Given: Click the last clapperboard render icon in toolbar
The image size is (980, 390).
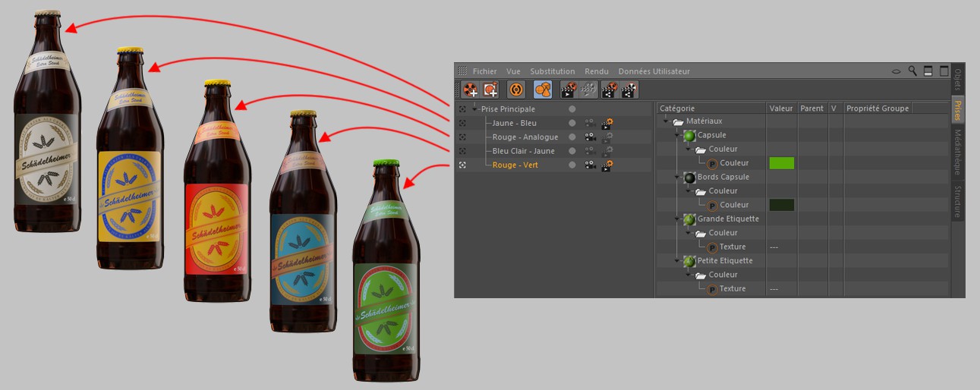Looking at the screenshot, I should (x=629, y=90).
